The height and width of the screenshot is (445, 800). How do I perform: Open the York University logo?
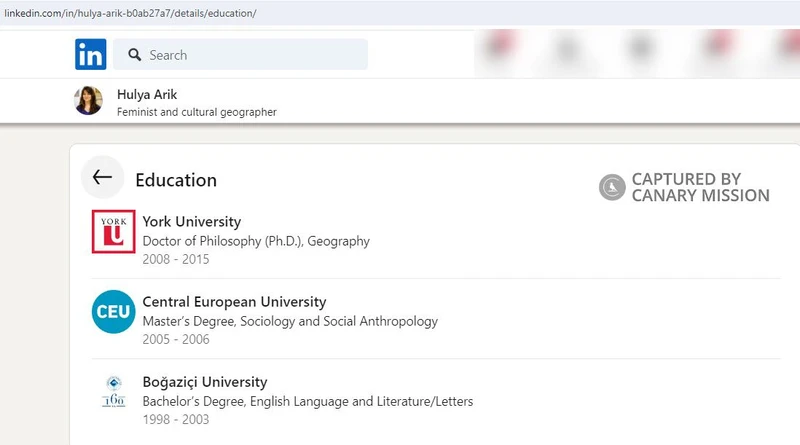click(x=114, y=231)
